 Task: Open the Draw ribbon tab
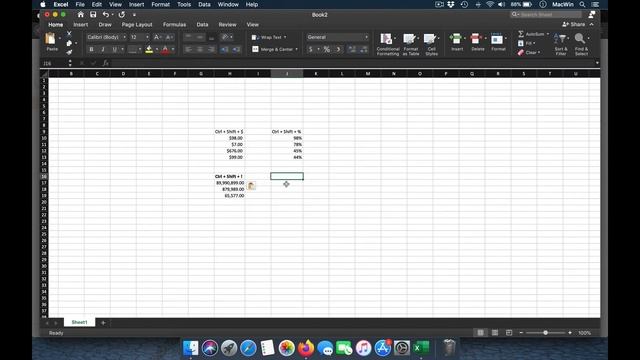tap(105, 25)
